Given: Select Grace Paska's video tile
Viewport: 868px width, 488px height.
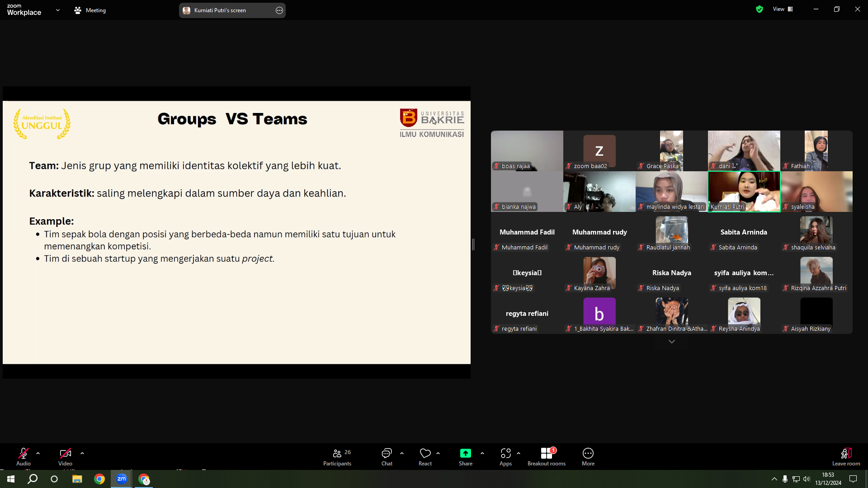Looking at the screenshot, I should pyautogui.click(x=672, y=151).
